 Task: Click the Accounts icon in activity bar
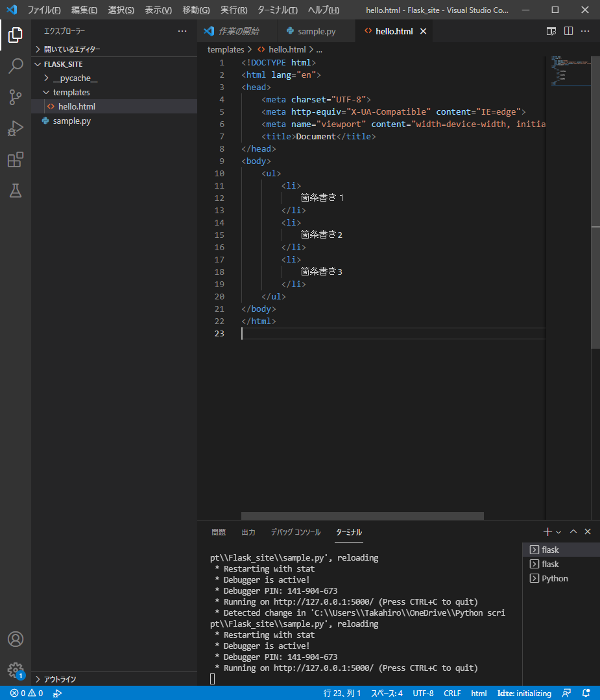click(16, 638)
